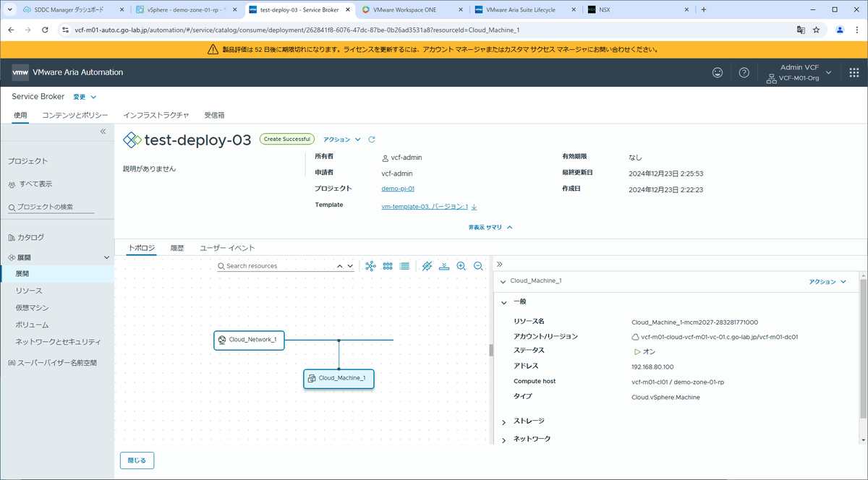Switch to コンテンツとポリシー tab
Screen dimensions: 868x480
tap(75, 115)
